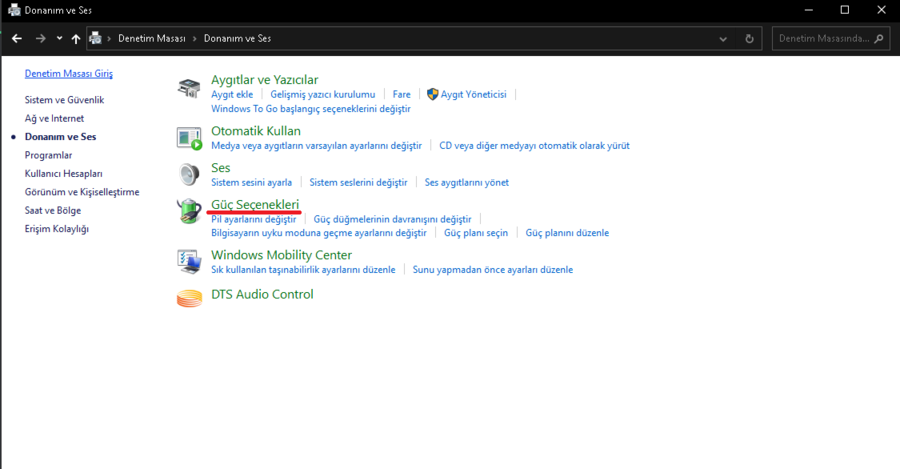
Task: Click the Otomatik Kullan autoplay icon
Action: (189, 139)
